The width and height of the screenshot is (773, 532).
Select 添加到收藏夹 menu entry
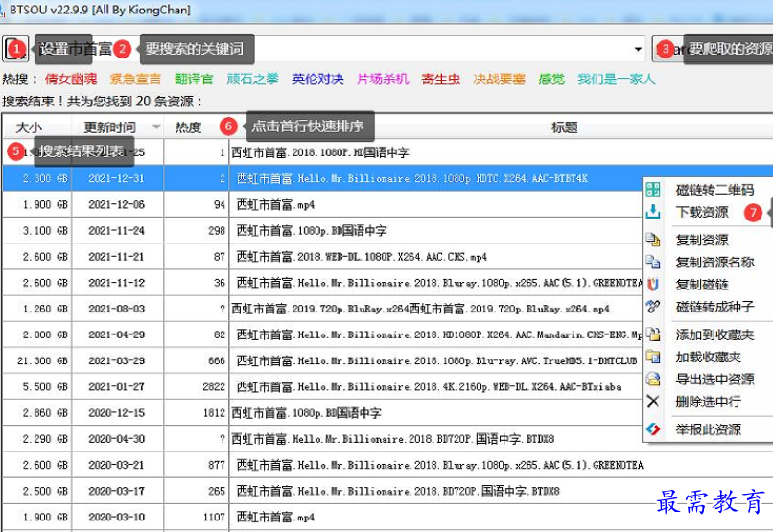(714, 335)
